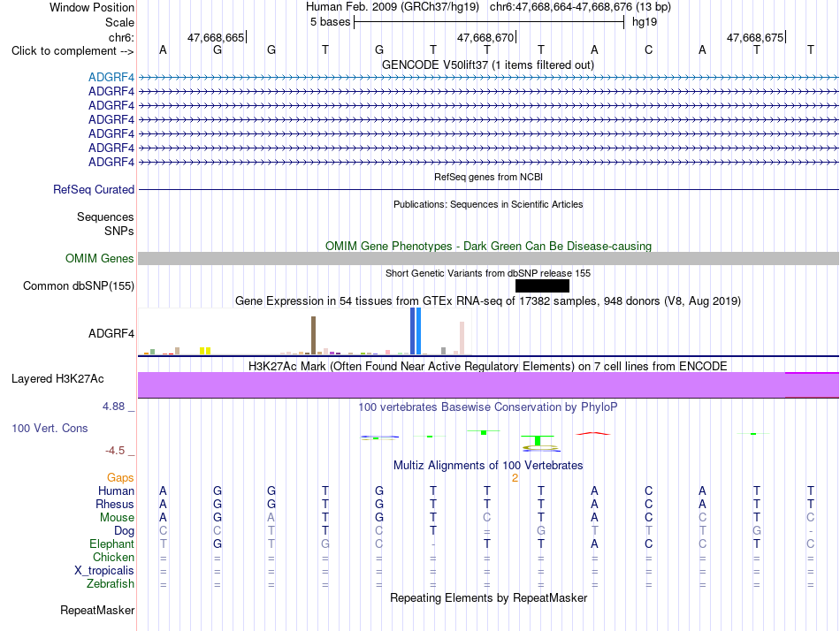Click the 100 Vert. Cons track label
This screenshot has height=631, width=840.
pos(50,428)
